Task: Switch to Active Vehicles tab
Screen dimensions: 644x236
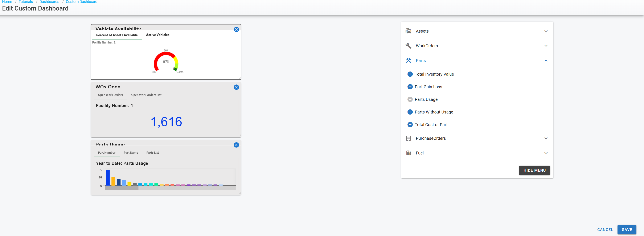Action: point(157,35)
